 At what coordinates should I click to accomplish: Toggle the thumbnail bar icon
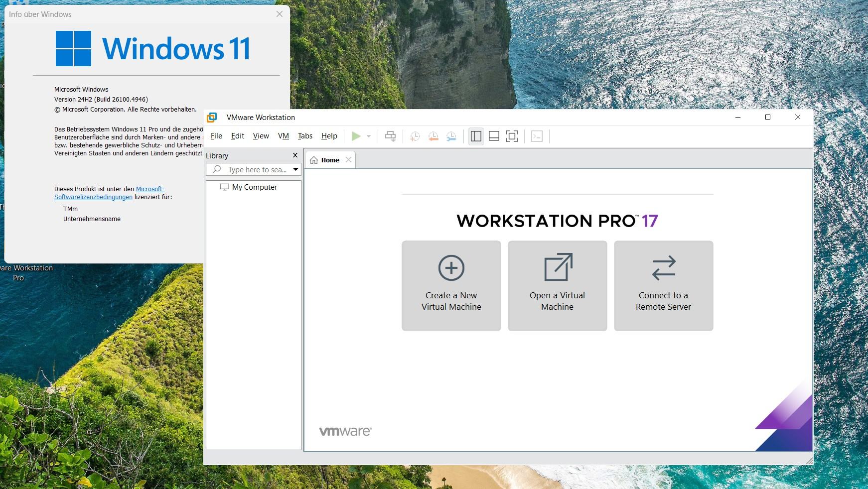(x=494, y=136)
